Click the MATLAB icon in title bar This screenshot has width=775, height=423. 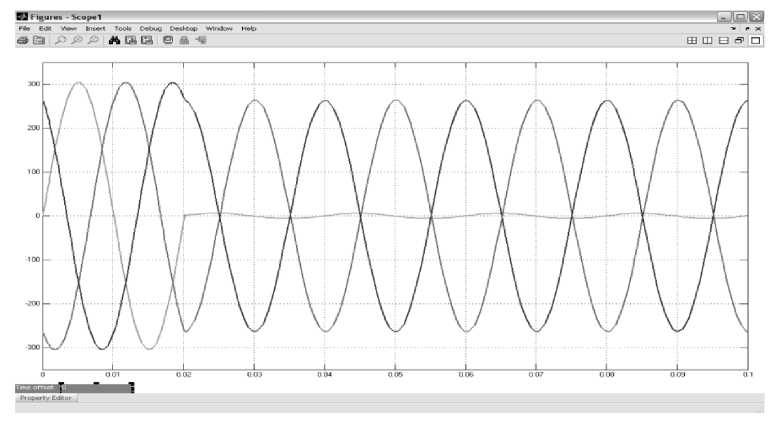(x=22, y=17)
